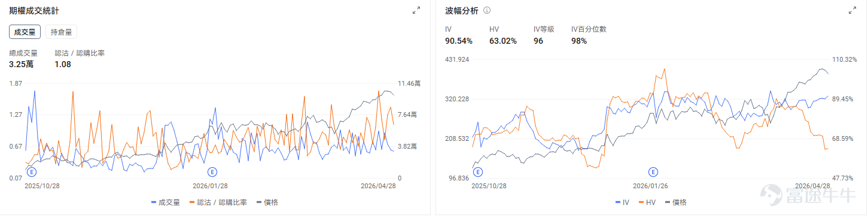The width and height of the screenshot is (868, 217).
Task: Open the info icon beside 波幅分析
Action: [x=487, y=11]
